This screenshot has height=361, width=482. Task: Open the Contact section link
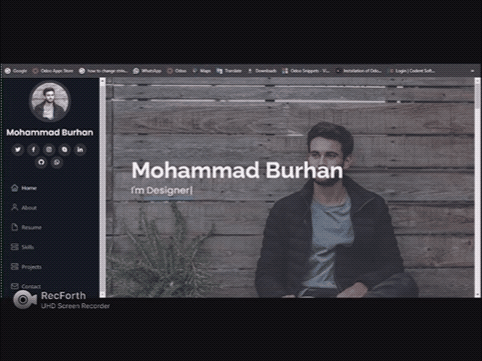(26, 286)
